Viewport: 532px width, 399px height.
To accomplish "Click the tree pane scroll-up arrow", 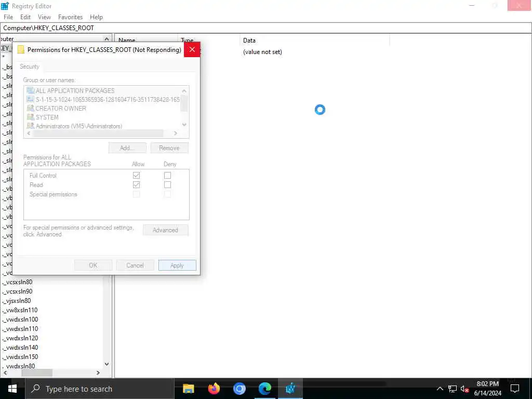I will [107, 38].
